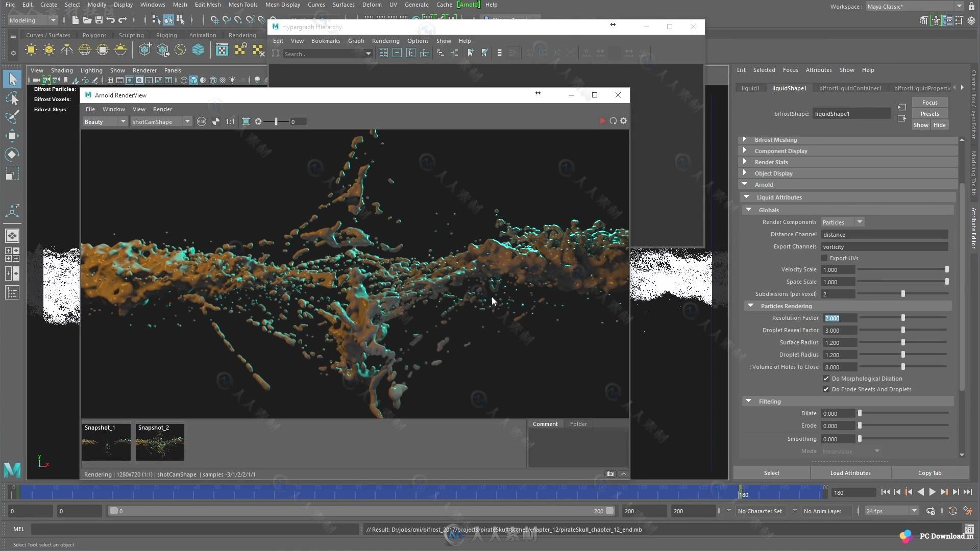Click the Presets button
The image size is (980, 551).
coord(929,114)
